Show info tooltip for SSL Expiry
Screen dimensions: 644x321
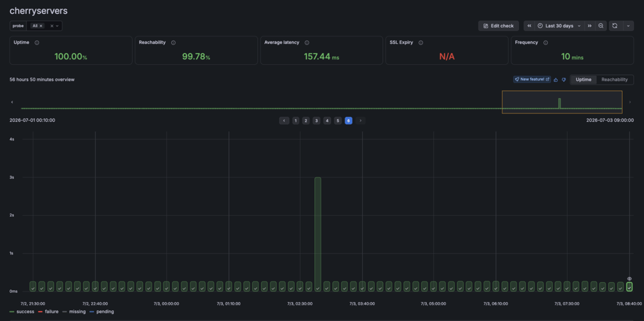(421, 42)
